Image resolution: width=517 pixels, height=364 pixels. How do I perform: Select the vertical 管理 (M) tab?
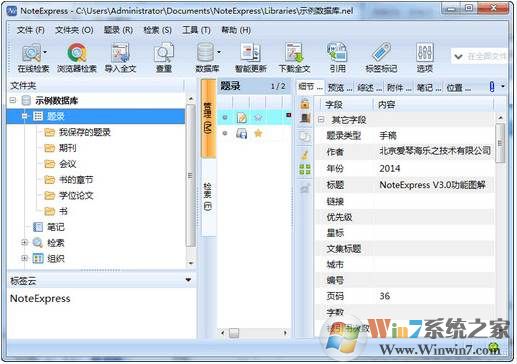tap(208, 118)
